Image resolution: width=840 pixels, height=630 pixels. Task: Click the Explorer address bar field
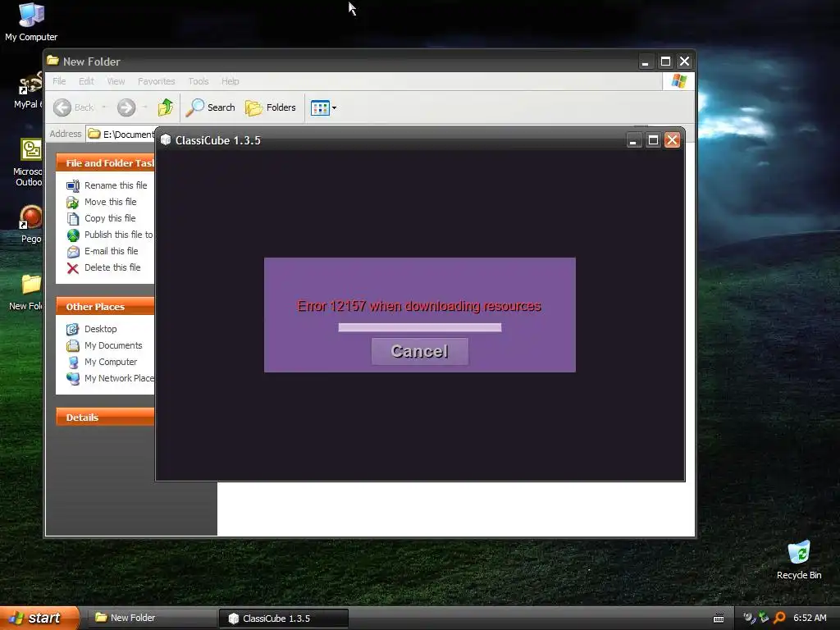(x=121, y=134)
